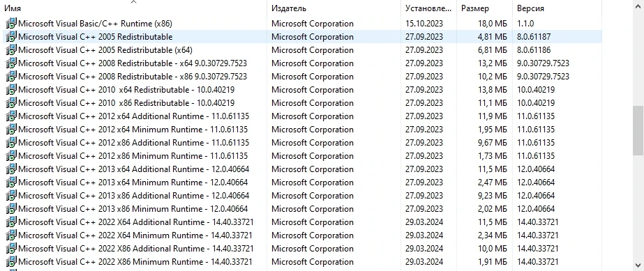Sort by the Издатель column header

289,8
